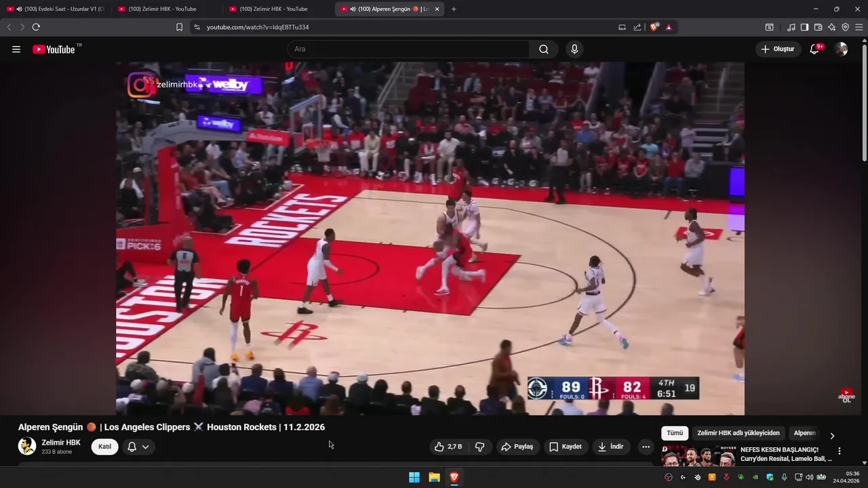View site information icon in address bar

coord(197,27)
